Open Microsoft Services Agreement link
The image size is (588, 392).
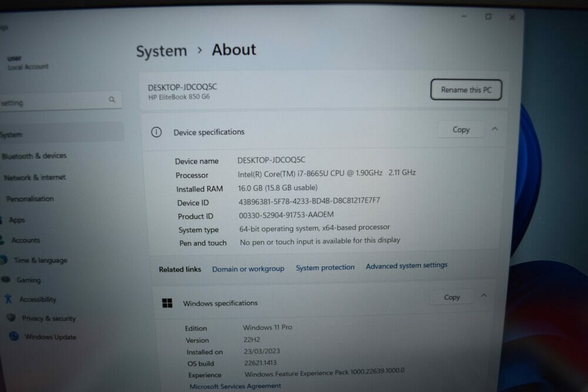point(235,386)
